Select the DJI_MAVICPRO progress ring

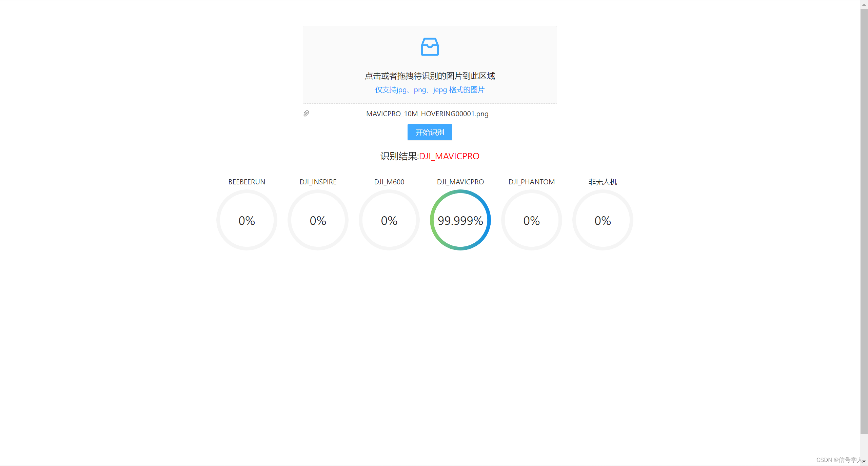[x=460, y=220]
